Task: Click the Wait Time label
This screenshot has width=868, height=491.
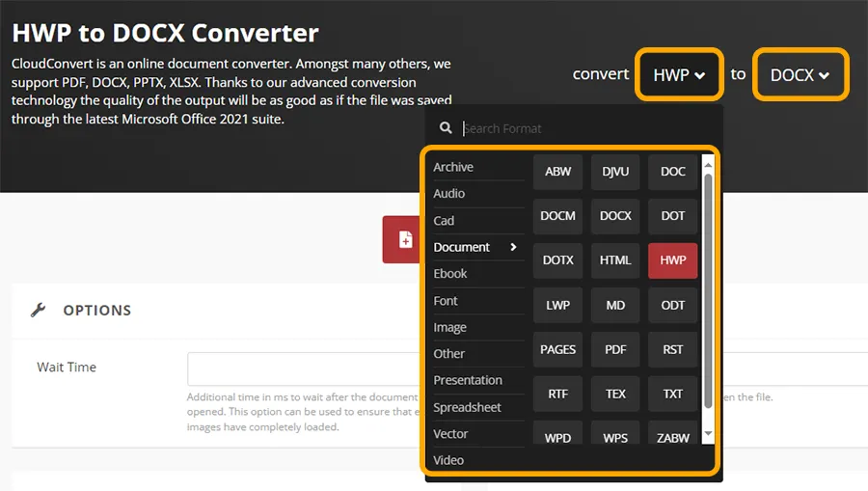Action: (67, 367)
